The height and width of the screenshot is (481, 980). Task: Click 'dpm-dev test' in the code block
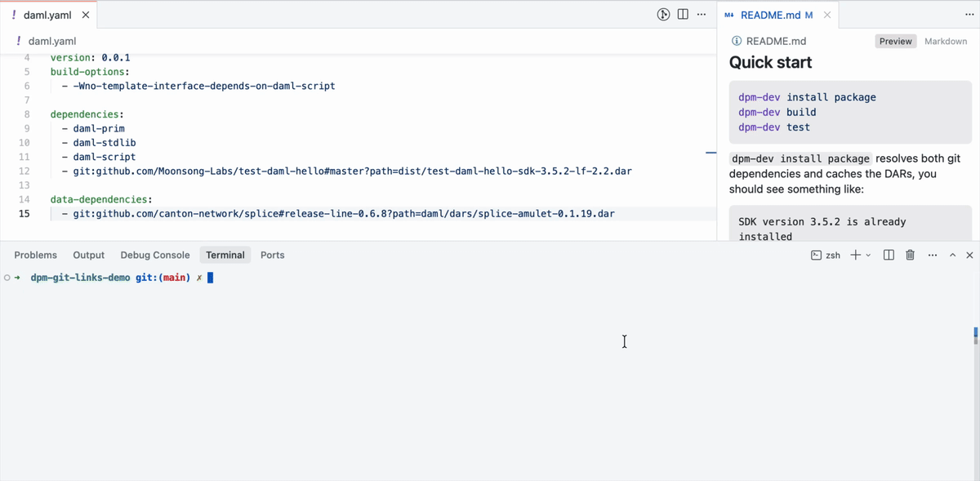point(774,127)
